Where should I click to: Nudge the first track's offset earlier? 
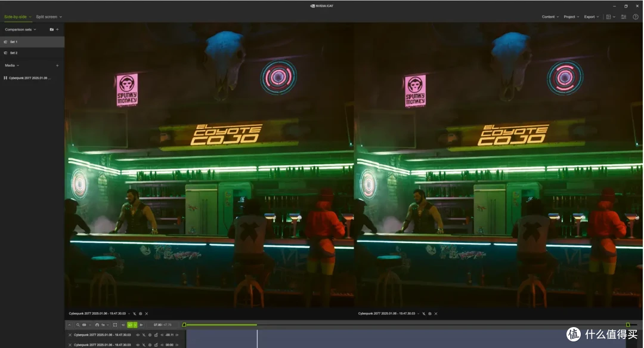point(162,335)
